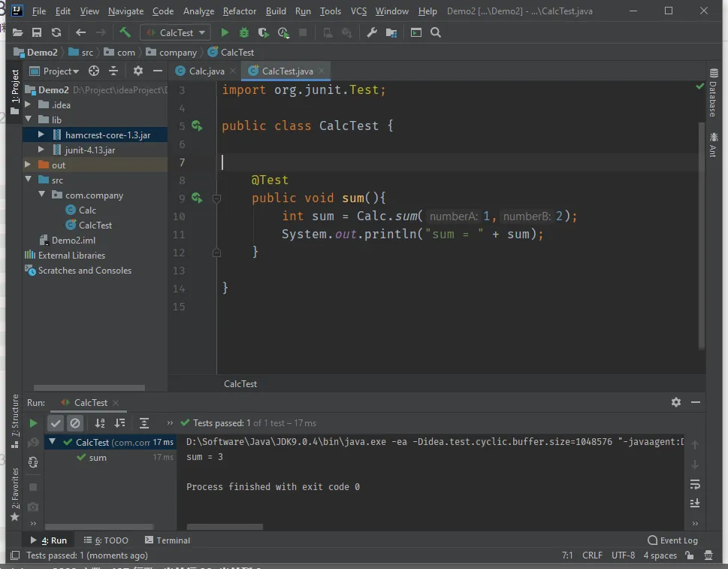Toggle the Show Passed tests checkmark button

pos(56,423)
